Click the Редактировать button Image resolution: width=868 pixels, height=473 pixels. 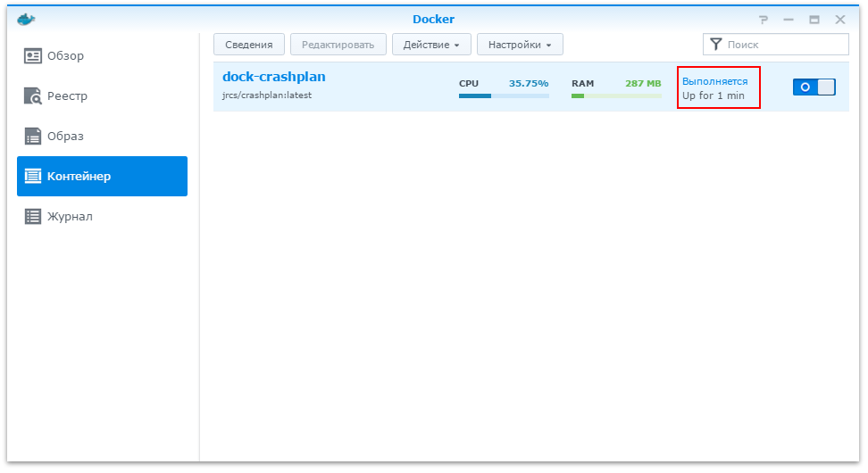click(x=338, y=45)
